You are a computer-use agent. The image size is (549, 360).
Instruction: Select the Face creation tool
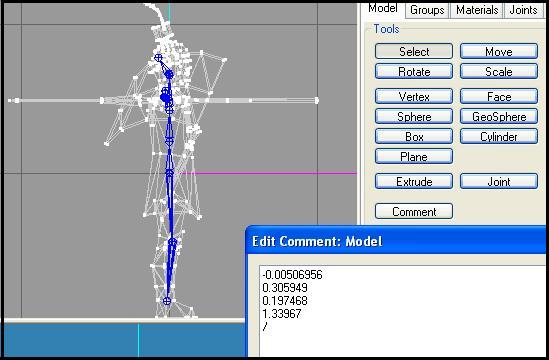pyautogui.click(x=499, y=96)
